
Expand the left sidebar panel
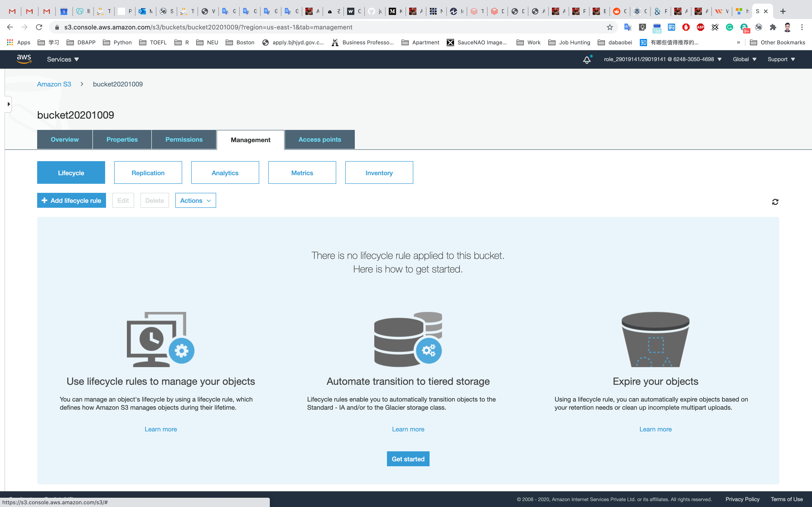(x=8, y=104)
